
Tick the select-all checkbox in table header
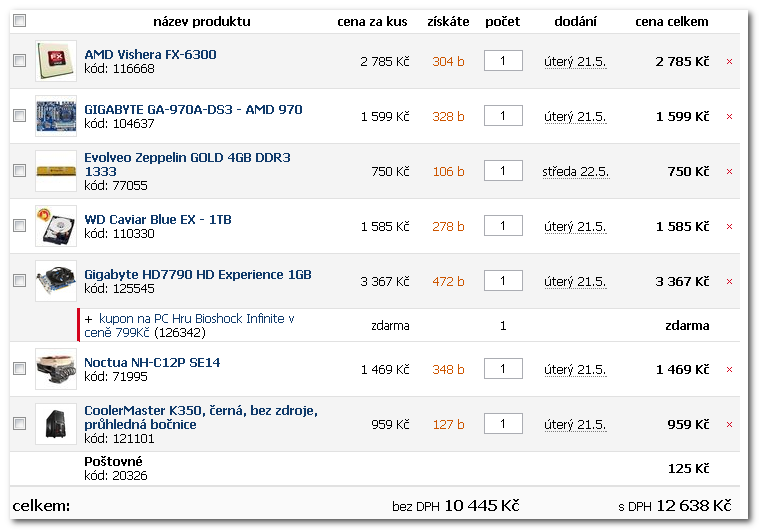click(x=19, y=21)
